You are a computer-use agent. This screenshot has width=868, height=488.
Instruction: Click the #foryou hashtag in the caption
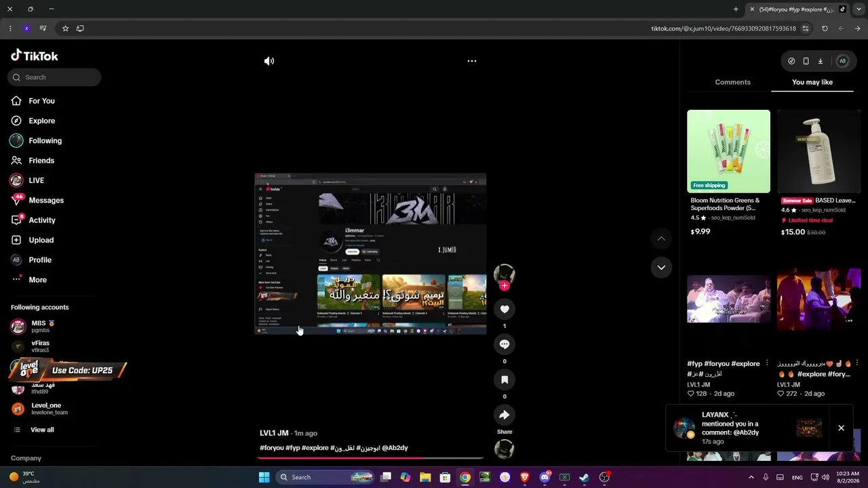(x=272, y=448)
